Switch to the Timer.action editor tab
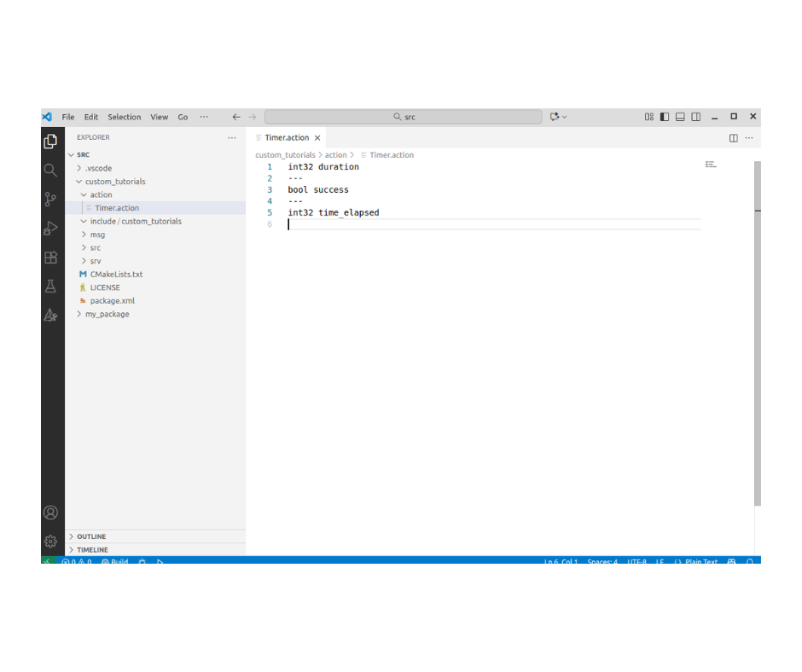Screen dimensions: 802x672 pos(287,138)
